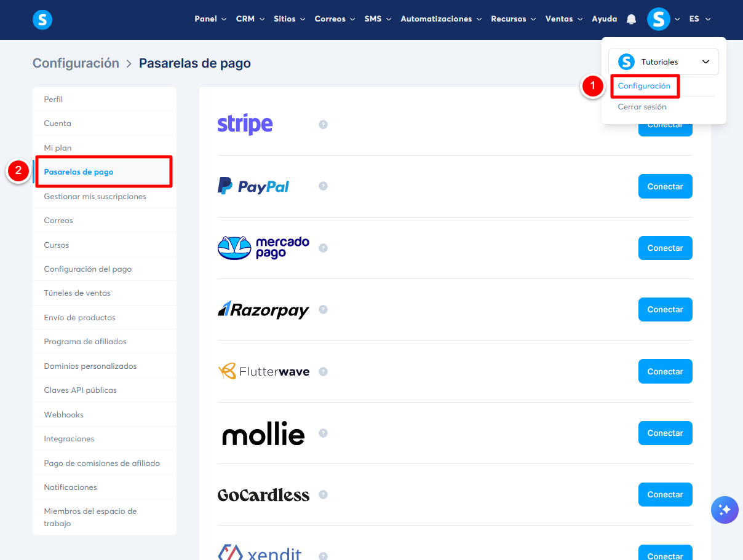Expand the Ventas menu
Image resolution: width=743 pixels, height=560 pixels.
click(x=564, y=19)
